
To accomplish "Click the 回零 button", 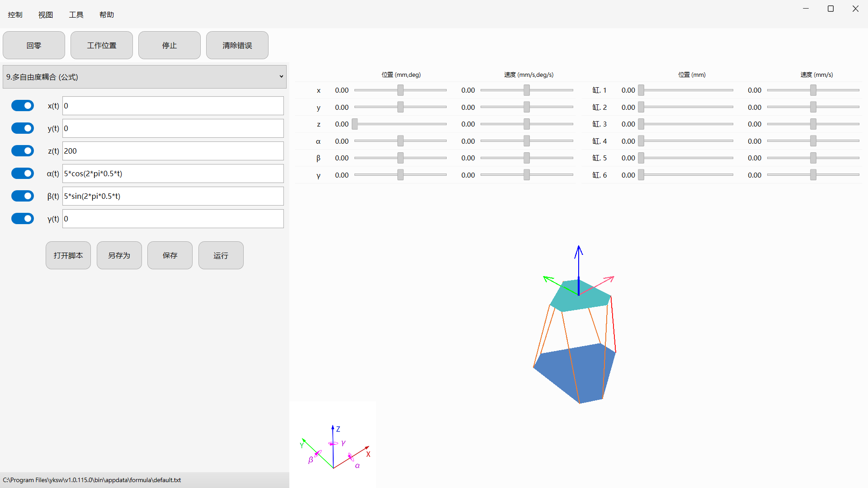I will click(x=34, y=45).
